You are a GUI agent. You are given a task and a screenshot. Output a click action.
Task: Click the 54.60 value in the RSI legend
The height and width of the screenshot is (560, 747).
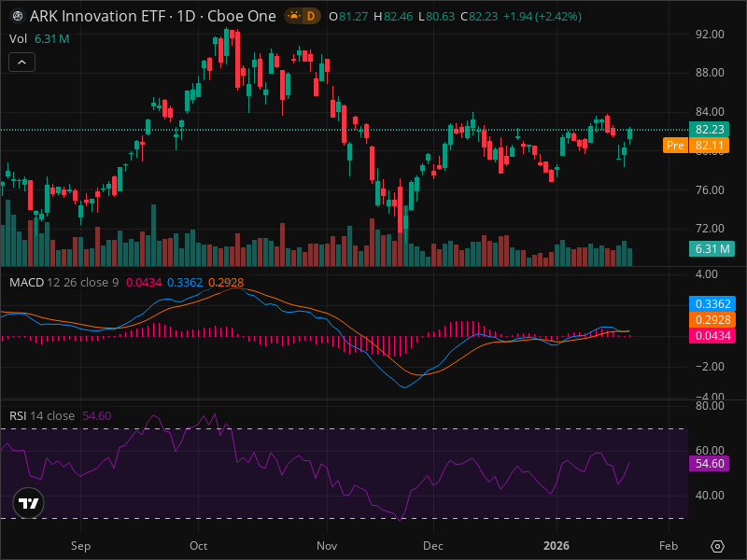97,415
